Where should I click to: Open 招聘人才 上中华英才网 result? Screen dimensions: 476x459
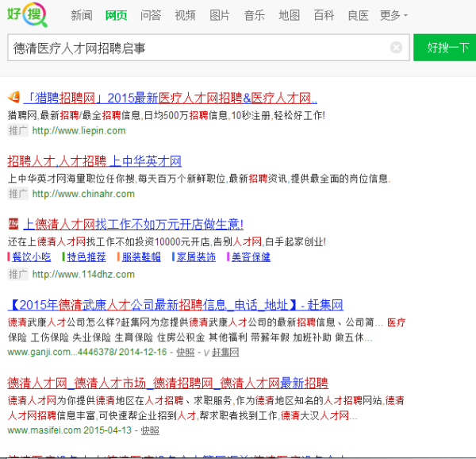94,161
